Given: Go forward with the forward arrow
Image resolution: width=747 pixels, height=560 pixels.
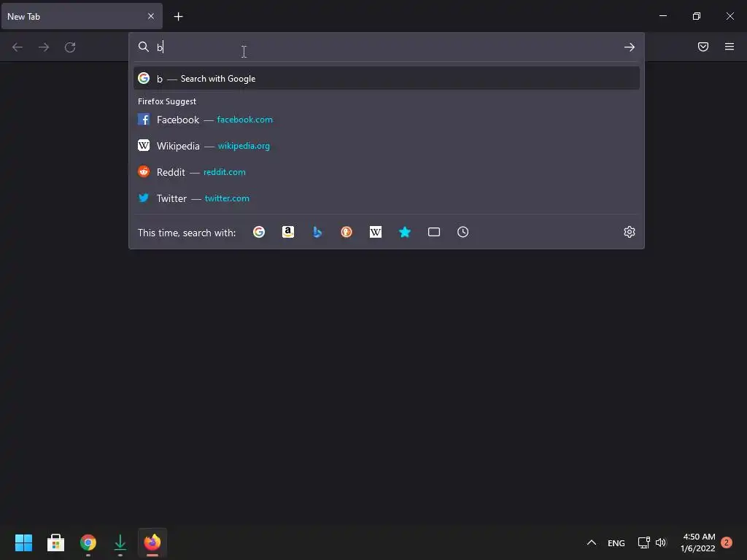Looking at the screenshot, I should [x=44, y=47].
